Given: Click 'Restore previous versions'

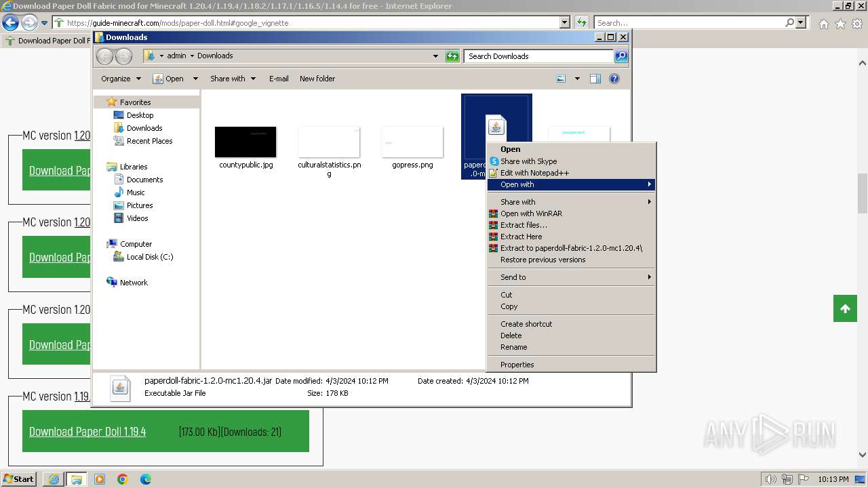Looking at the screenshot, I should pos(571,260).
